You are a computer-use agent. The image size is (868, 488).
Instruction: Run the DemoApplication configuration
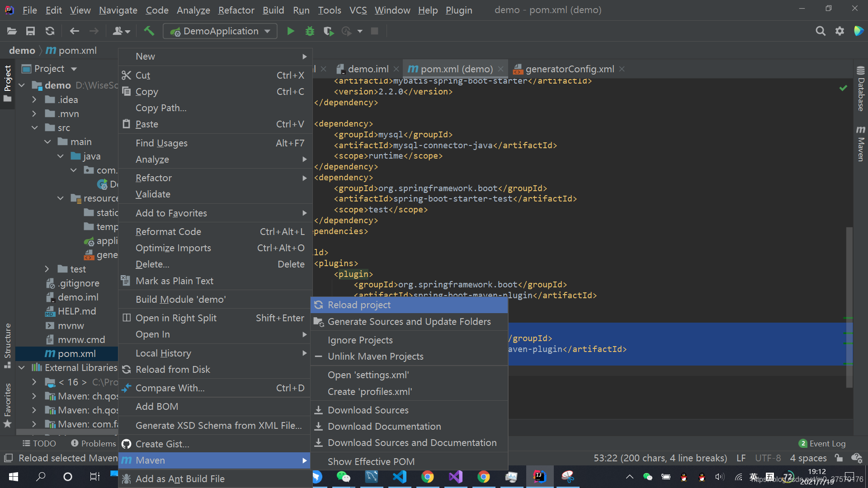(x=290, y=31)
